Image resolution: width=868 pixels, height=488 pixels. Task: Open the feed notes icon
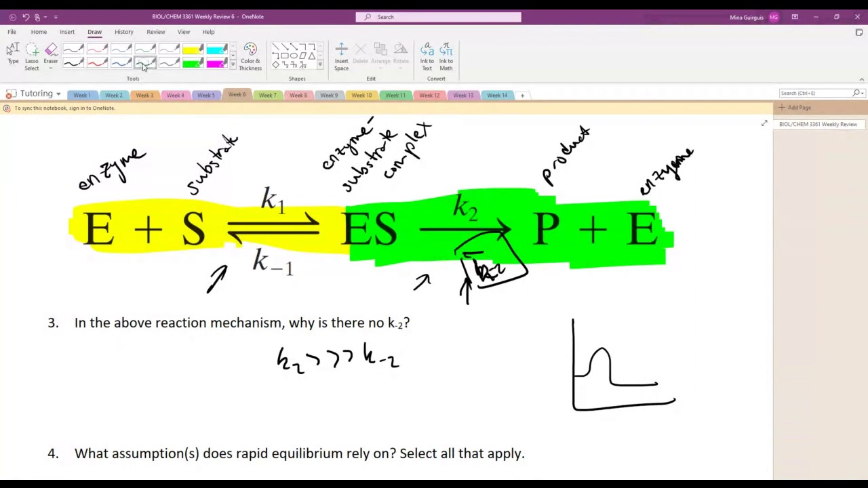tap(859, 32)
